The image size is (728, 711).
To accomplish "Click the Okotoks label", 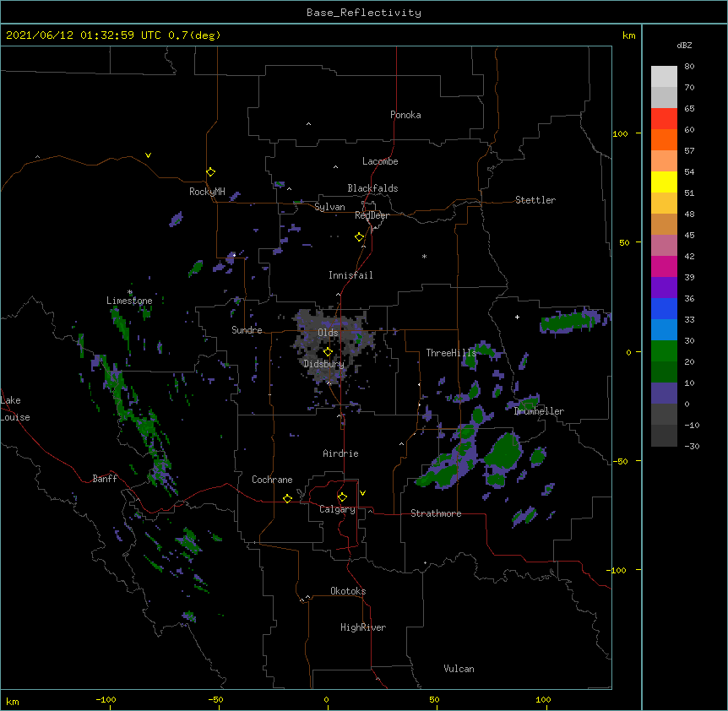I will [x=348, y=591].
